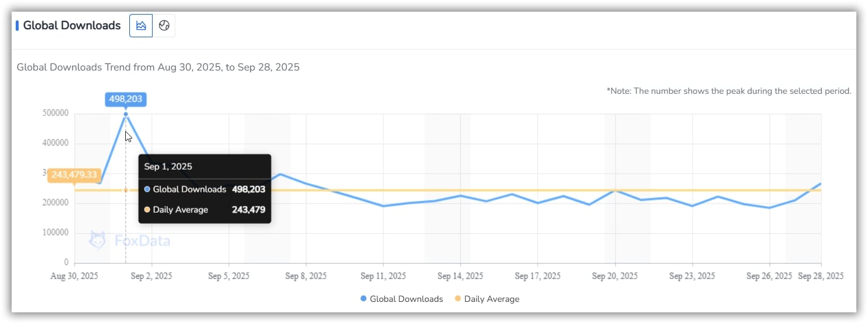Click the Sep 11, 2025 axis label

pos(383,276)
